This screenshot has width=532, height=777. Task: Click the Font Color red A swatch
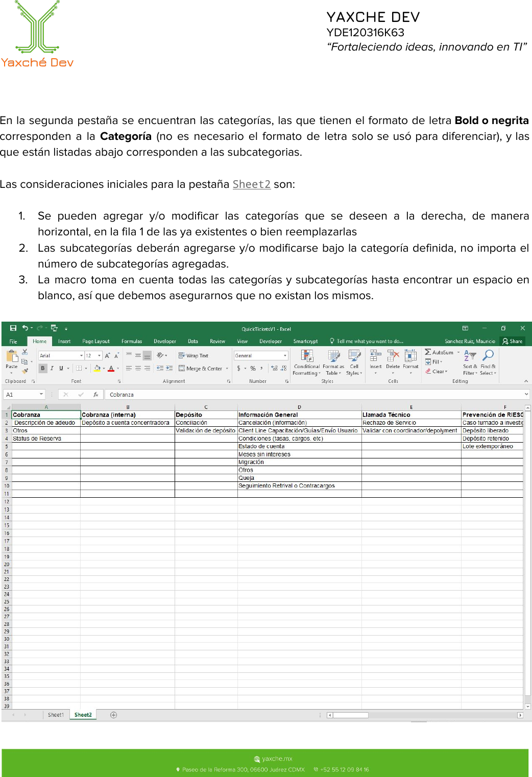pyautogui.click(x=111, y=368)
